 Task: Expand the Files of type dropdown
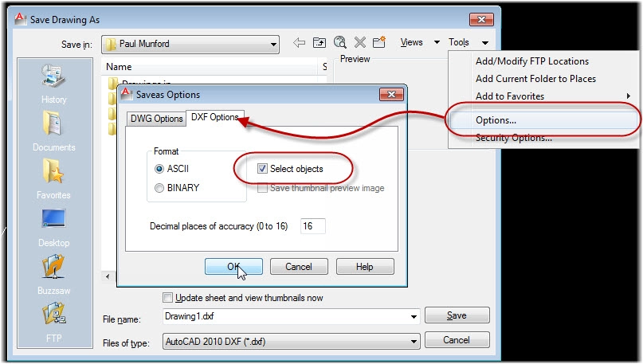pos(414,342)
